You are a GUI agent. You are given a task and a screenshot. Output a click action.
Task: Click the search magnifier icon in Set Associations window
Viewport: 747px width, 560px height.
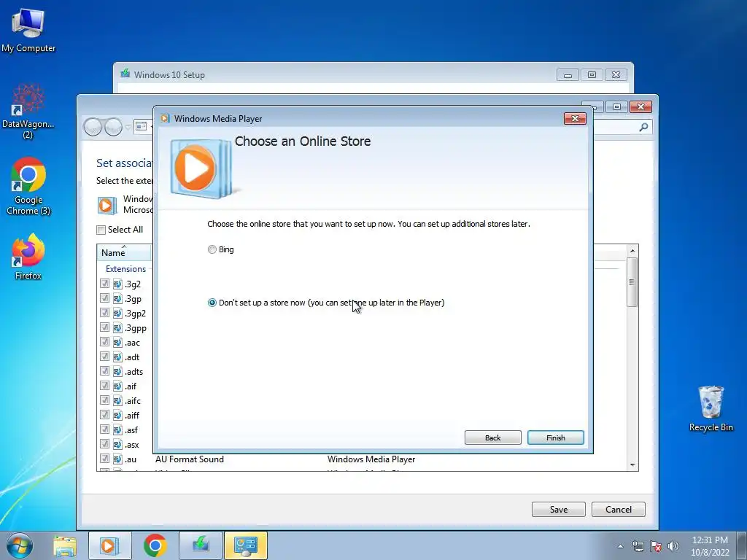(x=643, y=127)
